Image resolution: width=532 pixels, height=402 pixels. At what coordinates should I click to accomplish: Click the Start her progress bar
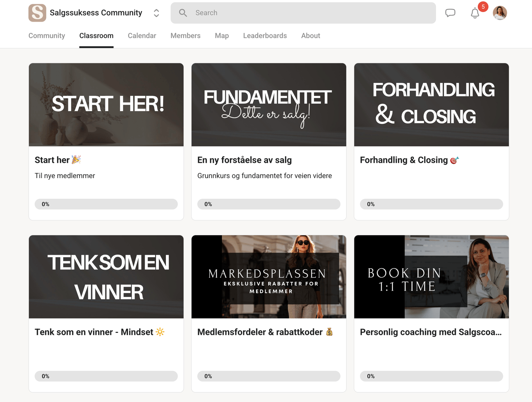pos(106,204)
